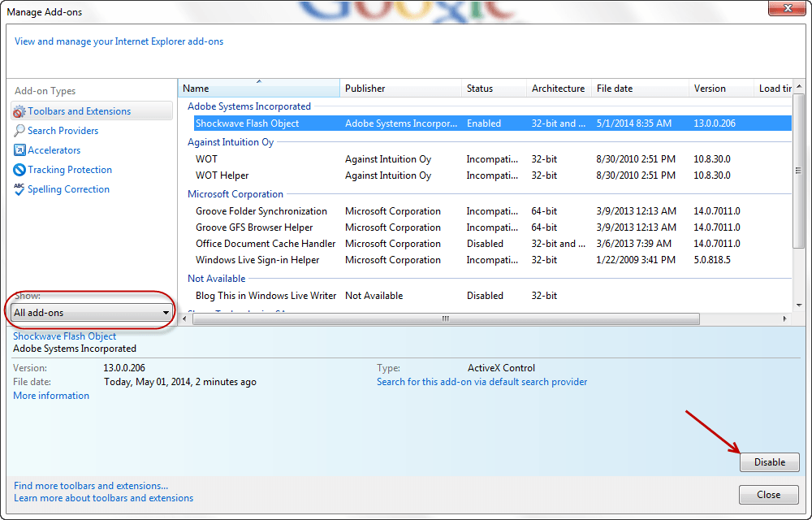Viewport: 812px width, 520px height.
Task: Click file date 3/6/2013 7:39 AM
Action: 634,244
